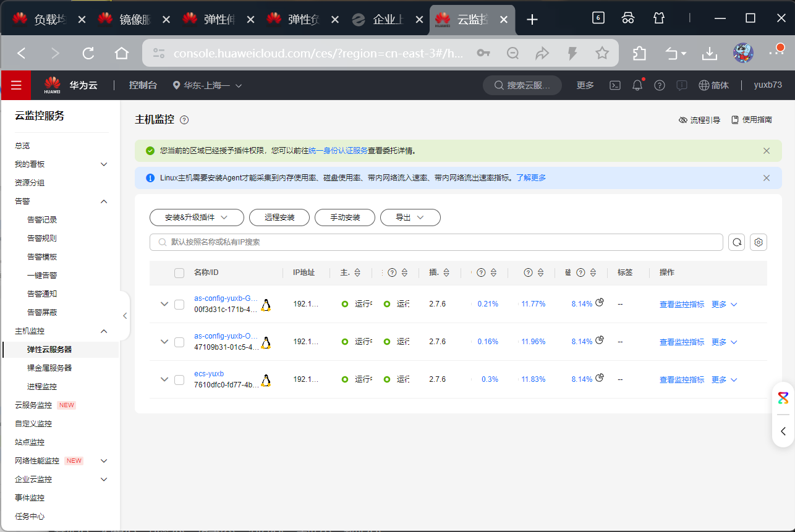Click the 手动安装 button
Screen dimensions: 795x532
(x=345, y=217)
